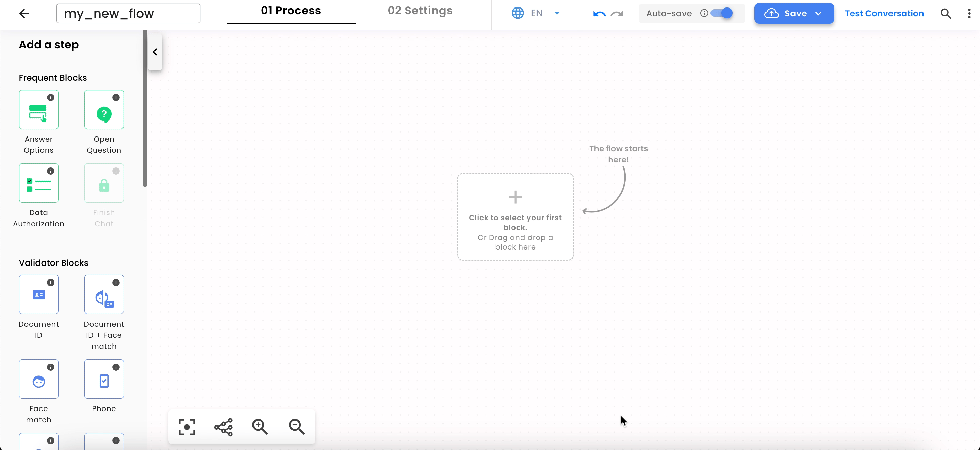
Task: Zoom in on the canvas
Action: tap(260, 427)
